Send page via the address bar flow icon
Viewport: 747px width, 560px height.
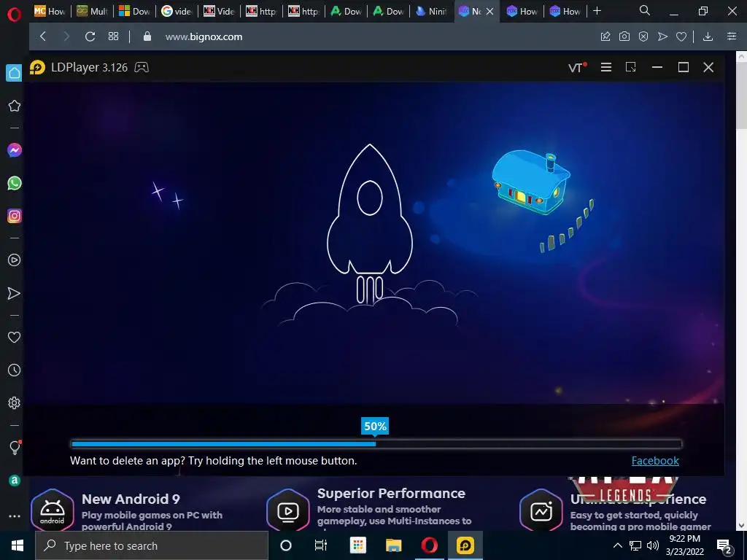click(662, 36)
